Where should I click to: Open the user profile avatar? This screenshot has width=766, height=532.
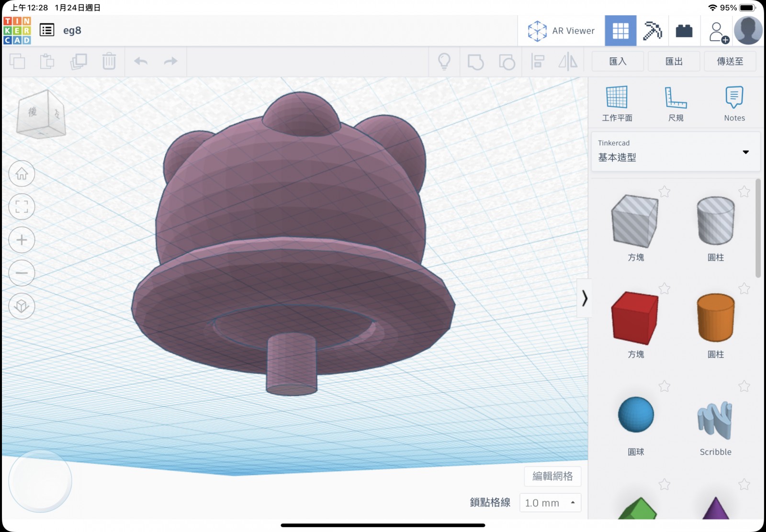[x=748, y=31]
